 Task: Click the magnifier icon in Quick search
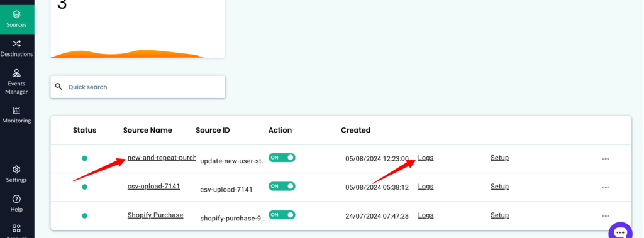tap(58, 87)
